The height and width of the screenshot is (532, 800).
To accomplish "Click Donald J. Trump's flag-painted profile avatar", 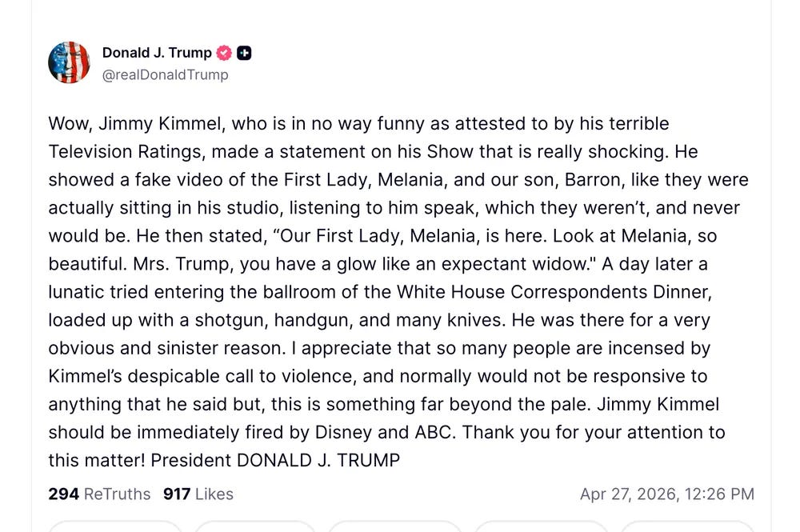I will tap(69, 62).
